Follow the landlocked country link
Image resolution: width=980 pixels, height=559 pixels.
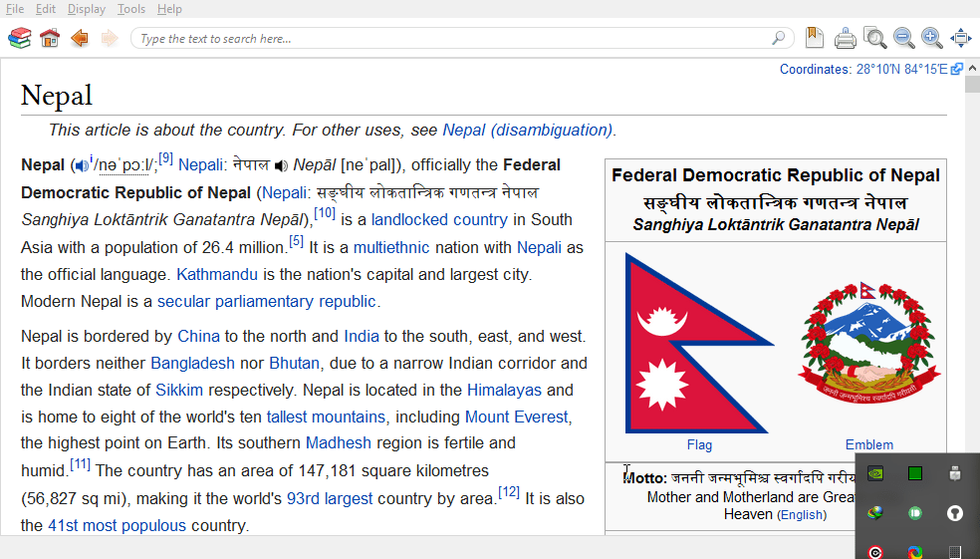[x=439, y=220]
